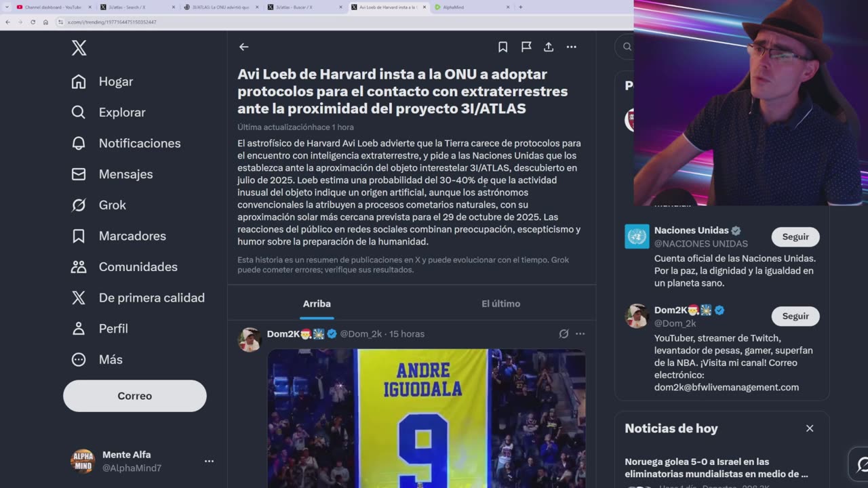Open the X logo home icon
The image size is (868, 488).
79,48
